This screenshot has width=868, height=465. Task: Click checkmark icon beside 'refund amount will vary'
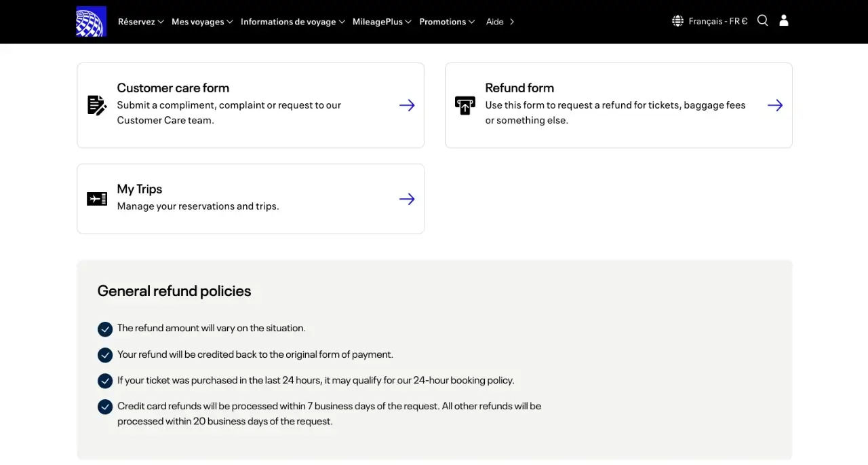pos(105,329)
